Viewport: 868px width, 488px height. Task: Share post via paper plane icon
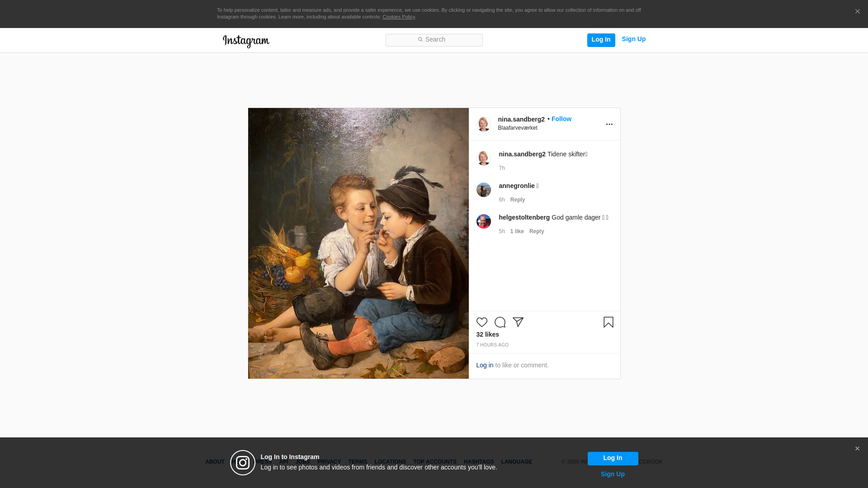(x=518, y=322)
